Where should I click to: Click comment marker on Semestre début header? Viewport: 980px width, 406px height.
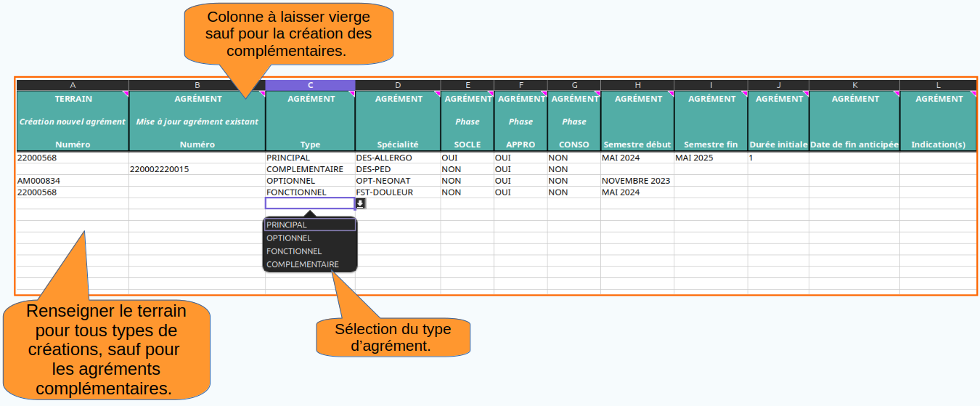point(671,94)
